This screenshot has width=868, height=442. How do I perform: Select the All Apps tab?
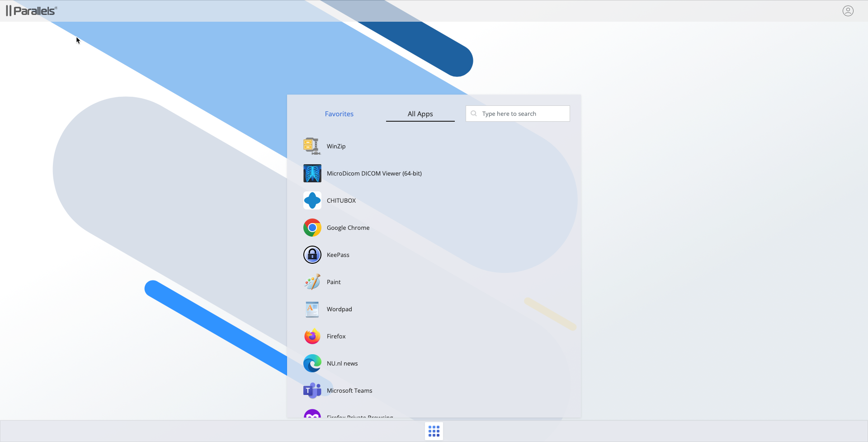point(420,114)
